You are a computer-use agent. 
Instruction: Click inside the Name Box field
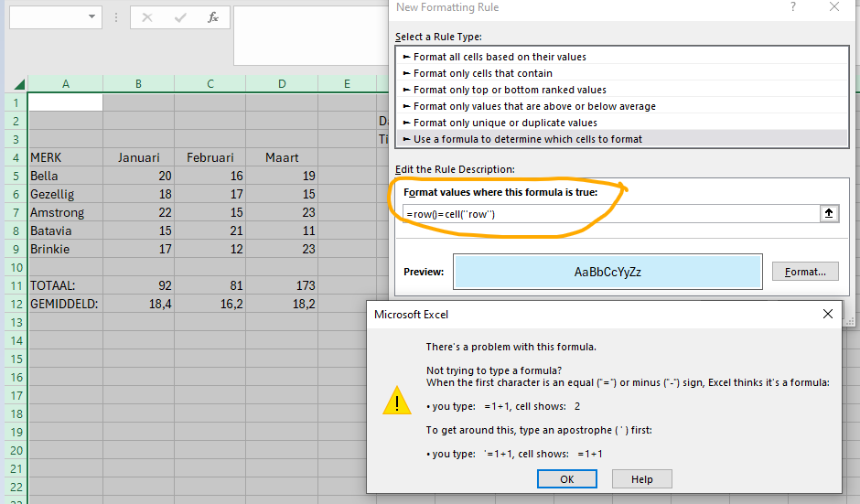48,17
